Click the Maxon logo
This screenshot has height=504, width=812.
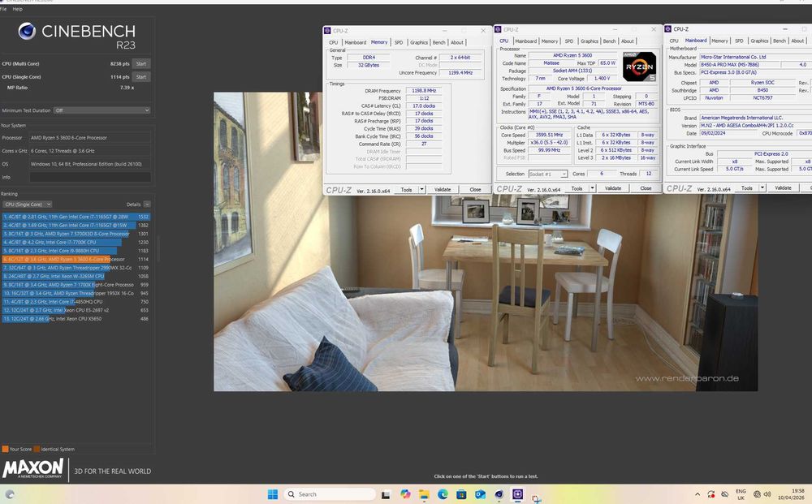33,469
